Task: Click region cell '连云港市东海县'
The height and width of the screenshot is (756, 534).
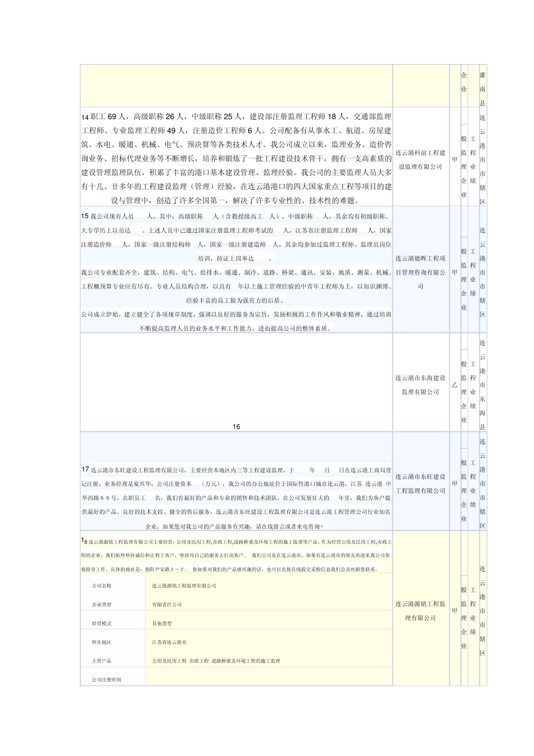Action: click(x=482, y=385)
